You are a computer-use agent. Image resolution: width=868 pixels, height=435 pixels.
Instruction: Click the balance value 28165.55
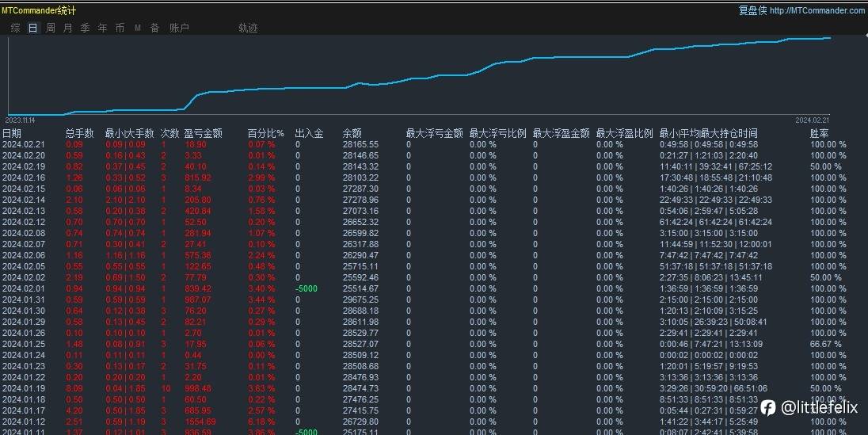[360, 145]
